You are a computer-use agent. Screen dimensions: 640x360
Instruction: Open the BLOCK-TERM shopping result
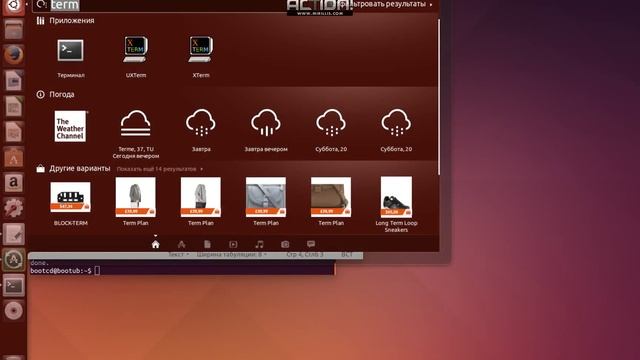(x=70, y=203)
